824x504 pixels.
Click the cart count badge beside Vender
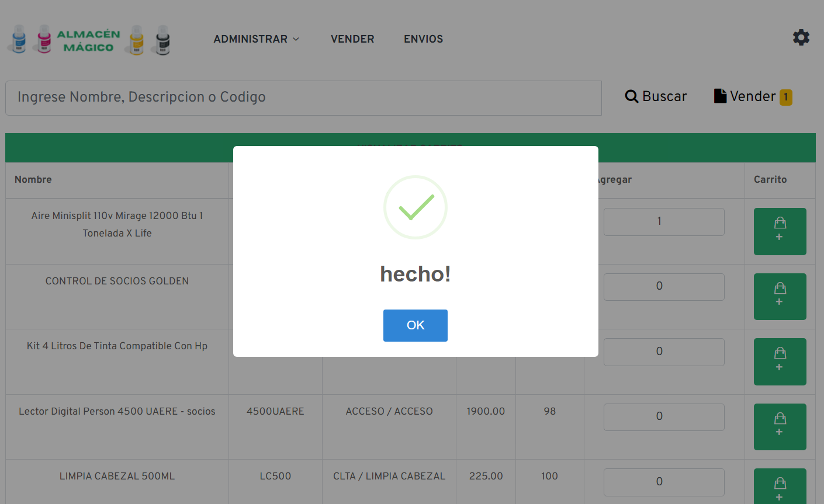click(x=786, y=97)
